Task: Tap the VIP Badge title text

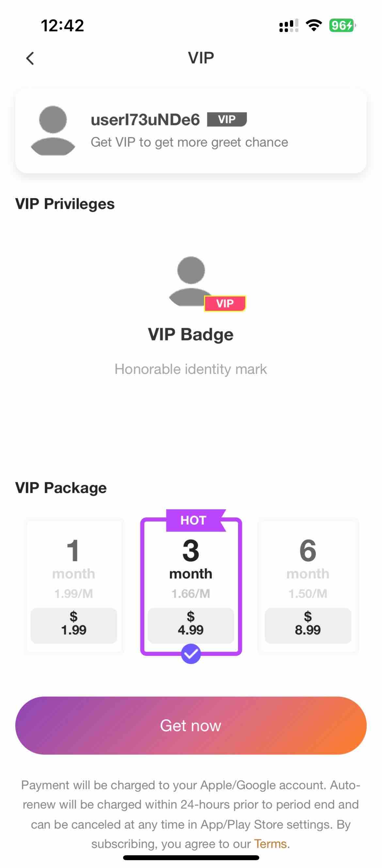Action: [191, 335]
